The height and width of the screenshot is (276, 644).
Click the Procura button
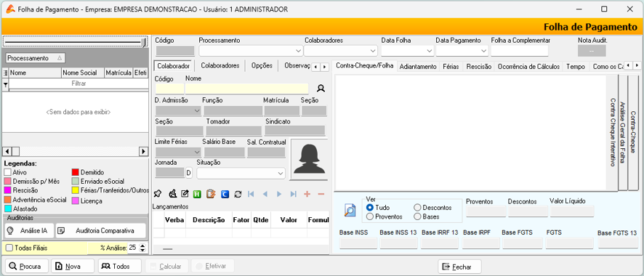(26, 267)
